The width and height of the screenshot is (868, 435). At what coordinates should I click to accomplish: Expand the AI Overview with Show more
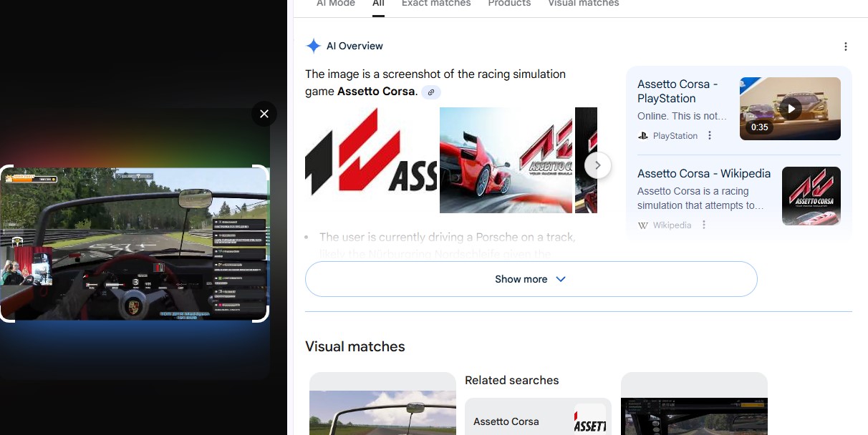pyautogui.click(x=531, y=279)
